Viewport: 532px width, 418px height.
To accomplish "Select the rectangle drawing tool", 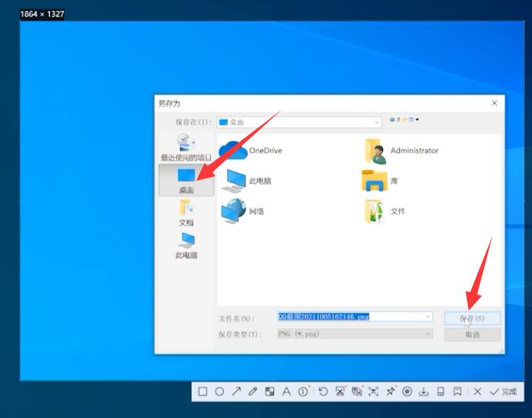I will click(x=202, y=392).
